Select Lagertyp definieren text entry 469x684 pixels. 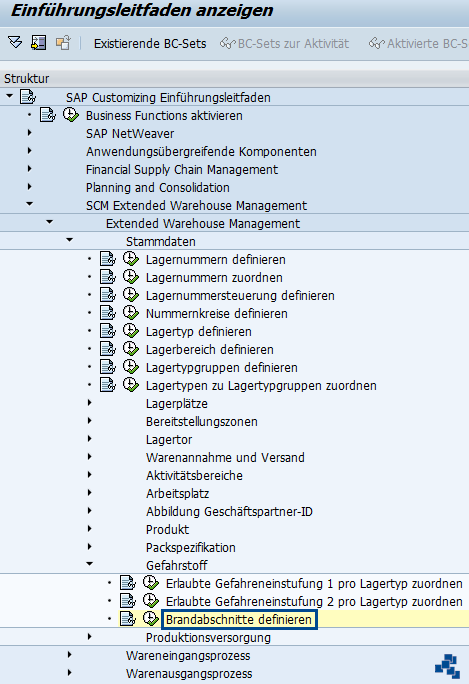click(199, 332)
